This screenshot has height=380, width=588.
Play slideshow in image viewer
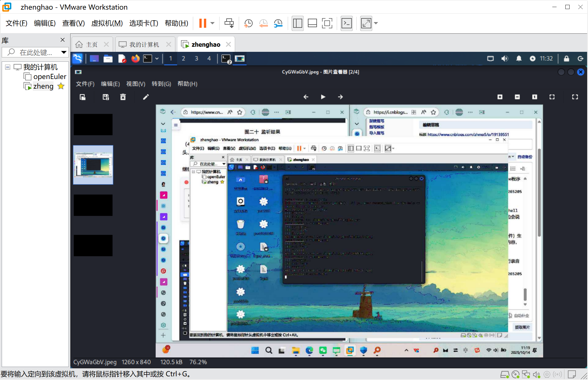323,97
